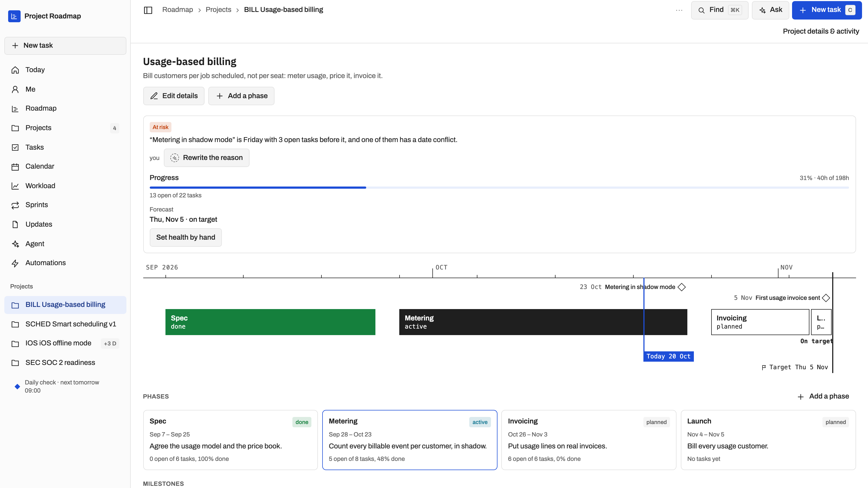Click 'Thu, Nov 5 · on target' forecast text
This screenshot has height=488, width=868.
pyautogui.click(x=183, y=220)
